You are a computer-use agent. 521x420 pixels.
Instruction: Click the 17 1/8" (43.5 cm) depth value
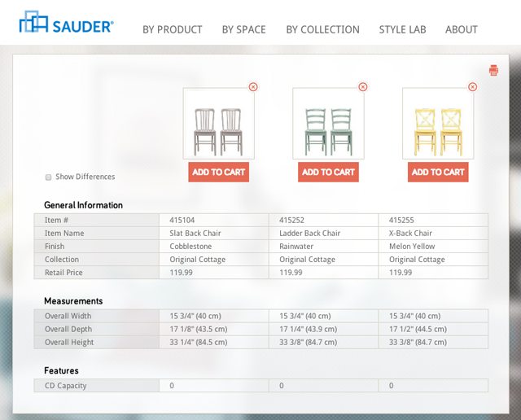[x=199, y=329]
